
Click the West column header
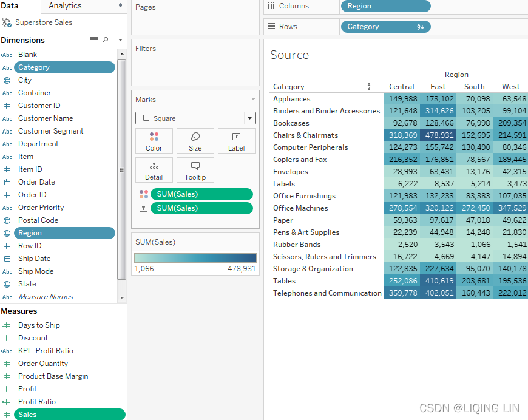(511, 87)
